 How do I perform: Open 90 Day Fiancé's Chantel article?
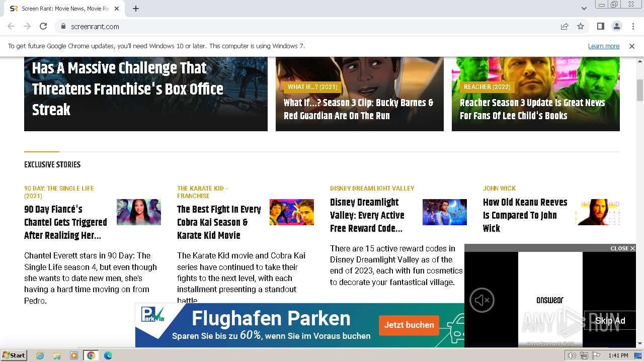65,222
